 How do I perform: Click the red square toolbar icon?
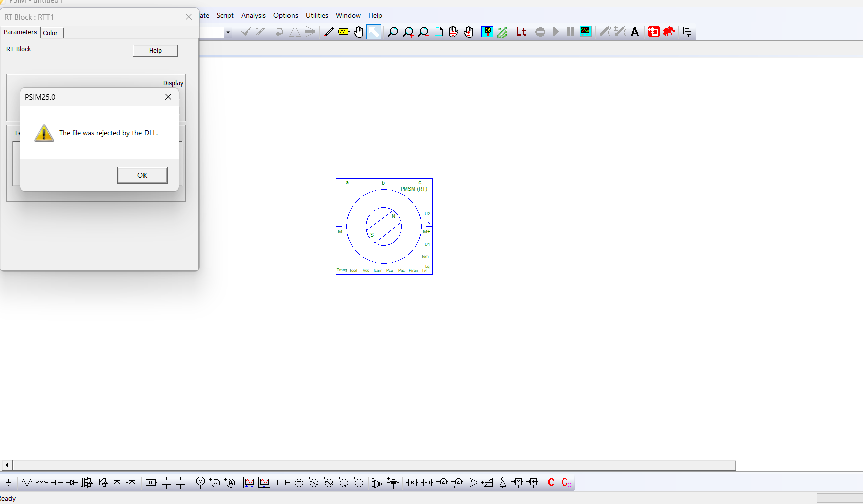(653, 32)
